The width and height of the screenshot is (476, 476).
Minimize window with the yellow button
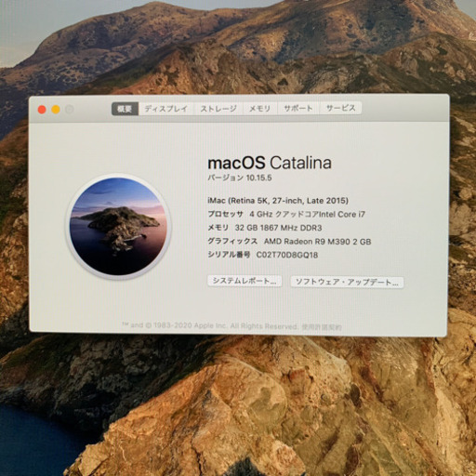pyautogui.click(x=56, y=110)
